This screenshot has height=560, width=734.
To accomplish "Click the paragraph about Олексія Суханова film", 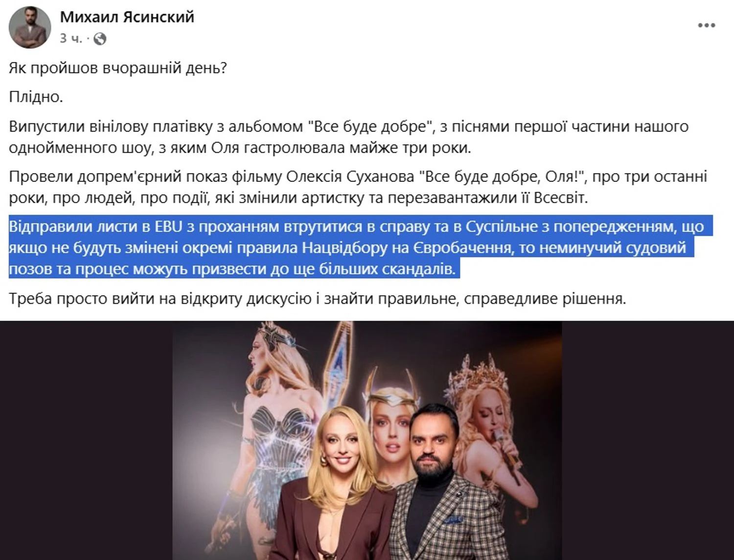I will pos(358,187).
